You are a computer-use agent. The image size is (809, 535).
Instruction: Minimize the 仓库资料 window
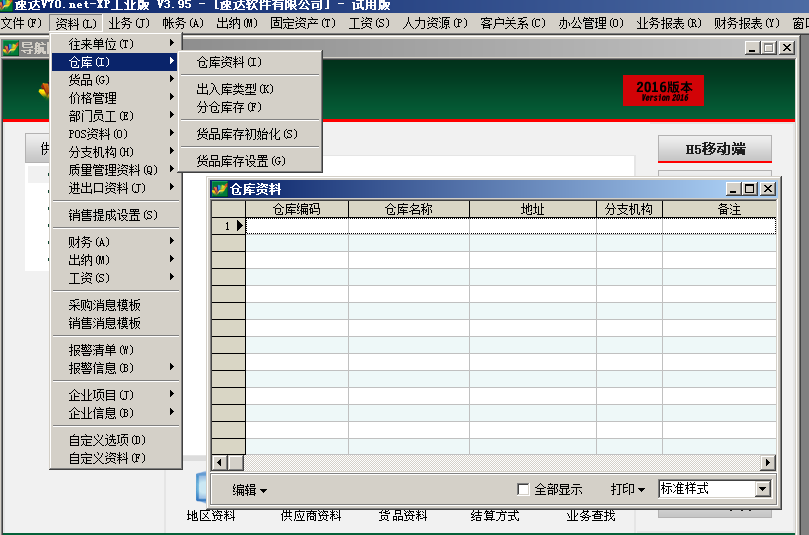[733, 189]
